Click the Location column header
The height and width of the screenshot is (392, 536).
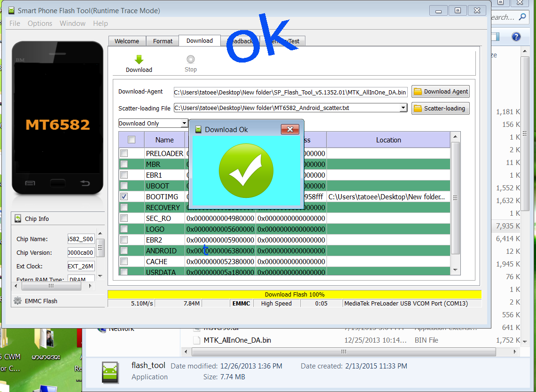coord(388,140)
